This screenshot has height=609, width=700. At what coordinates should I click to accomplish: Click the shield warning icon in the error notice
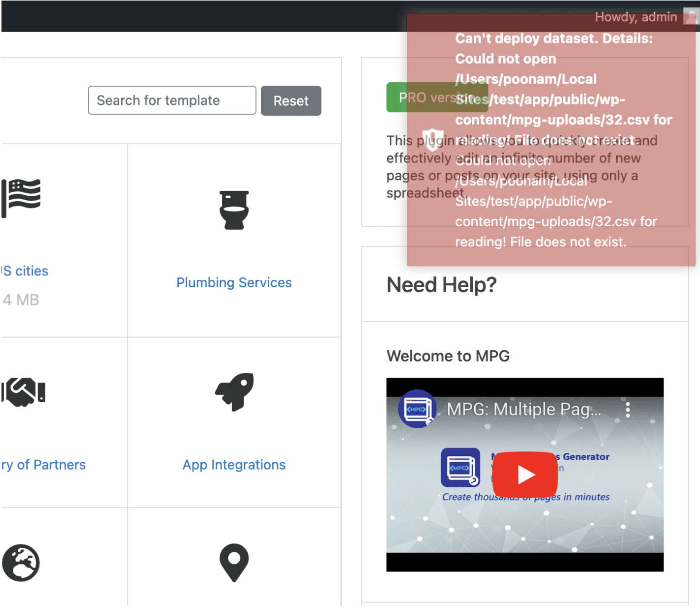(x=432, y=139)
